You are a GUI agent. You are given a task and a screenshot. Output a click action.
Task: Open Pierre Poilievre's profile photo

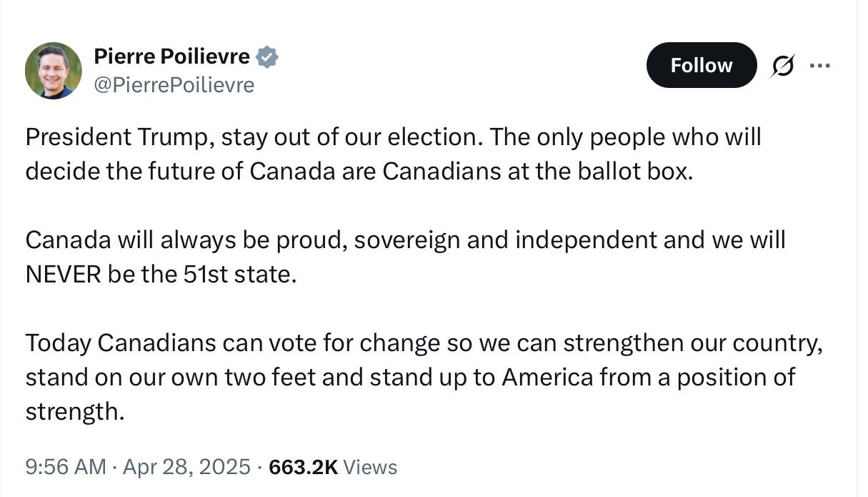tap(53, 70)
